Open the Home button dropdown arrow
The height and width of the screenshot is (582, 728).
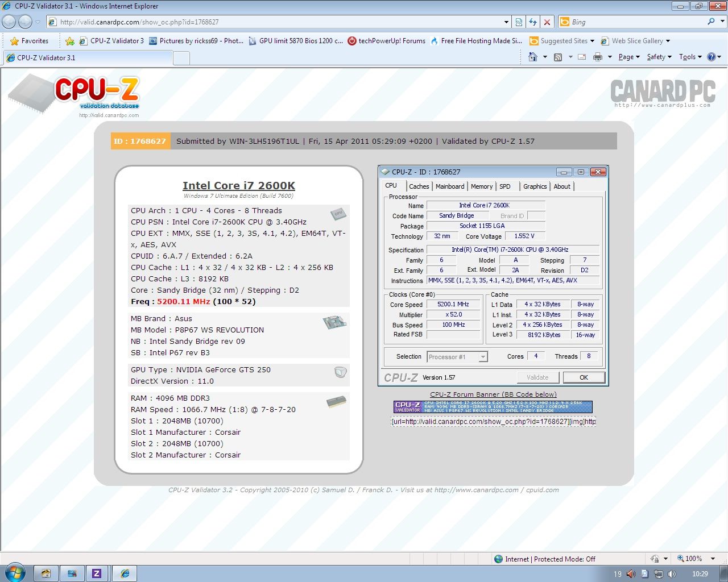coord(545,57)
